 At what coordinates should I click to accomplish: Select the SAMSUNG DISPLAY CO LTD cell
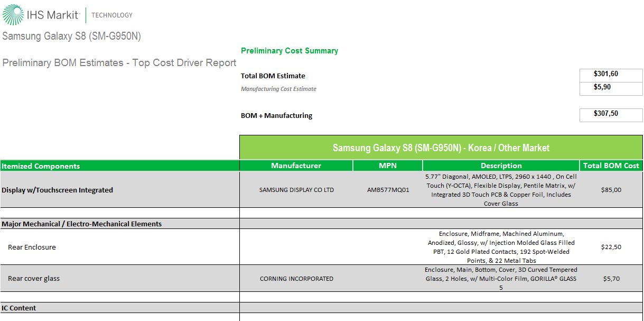296,190
